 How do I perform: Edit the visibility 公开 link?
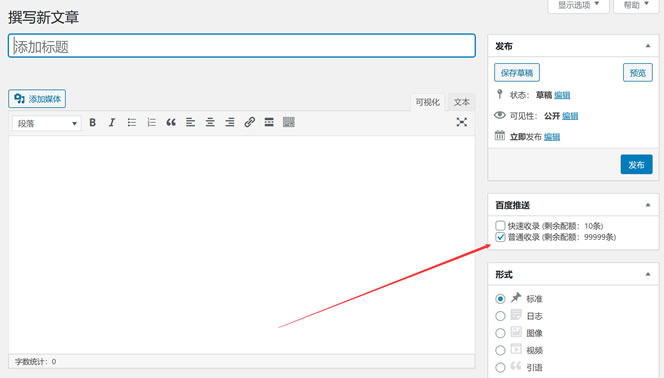(x=570, y=116)
